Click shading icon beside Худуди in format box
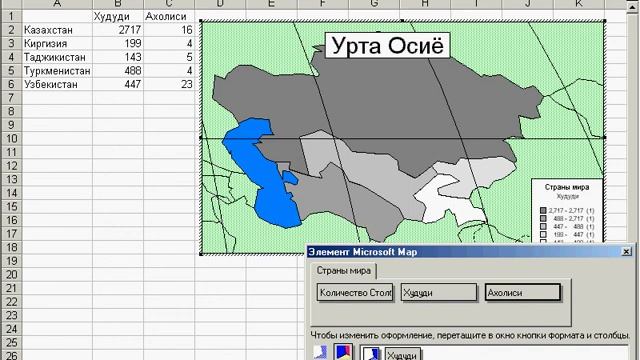This screenshot has height=360, width=640. click(371, 354)
